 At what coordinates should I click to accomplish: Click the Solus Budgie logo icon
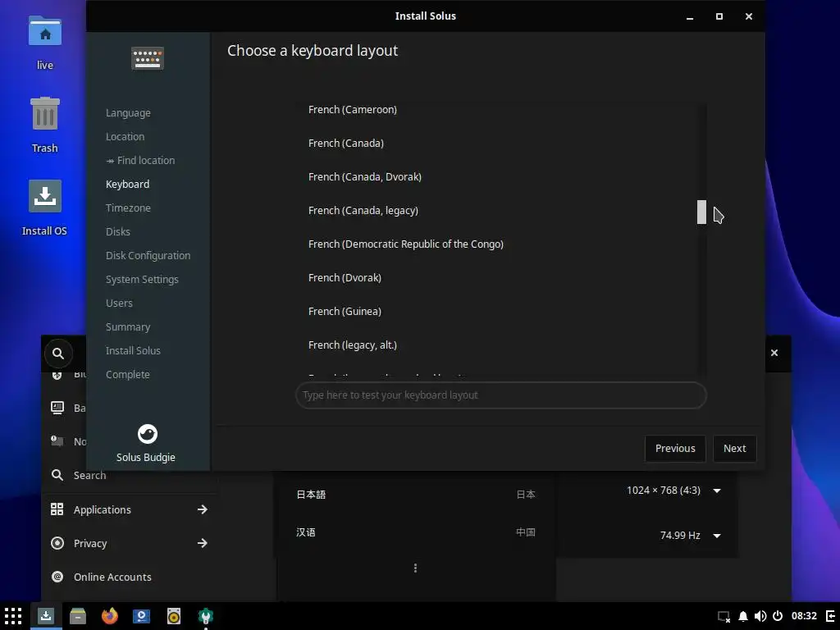click(x=148, y=434)
